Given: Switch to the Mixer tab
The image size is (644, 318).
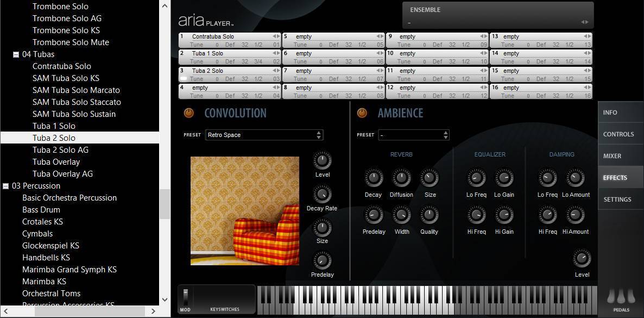Looking at the screenshot, I should (x=612, y=156).
